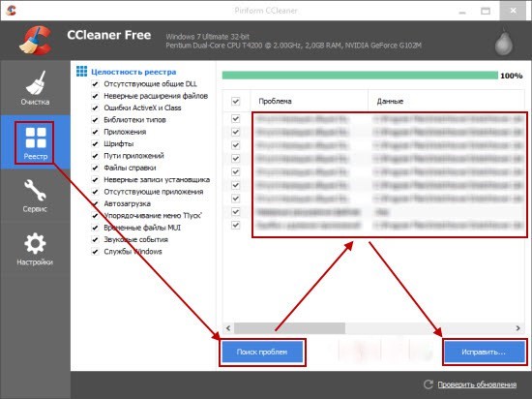Click the CCleaner logo in header

(x=35, y=41)
